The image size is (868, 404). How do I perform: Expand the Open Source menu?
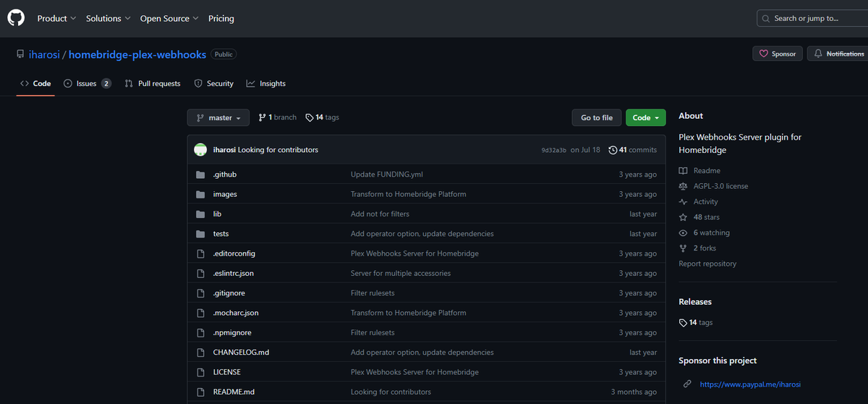coord(169,18)
